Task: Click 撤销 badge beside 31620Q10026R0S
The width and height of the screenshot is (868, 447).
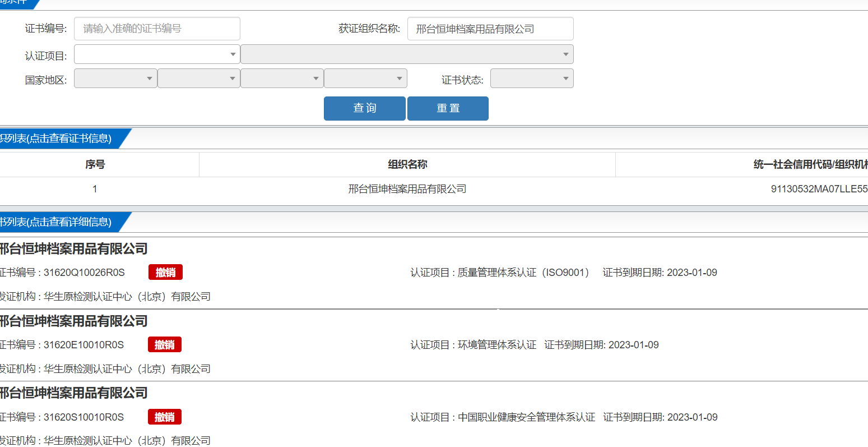Action: click(x=165, y=272)
